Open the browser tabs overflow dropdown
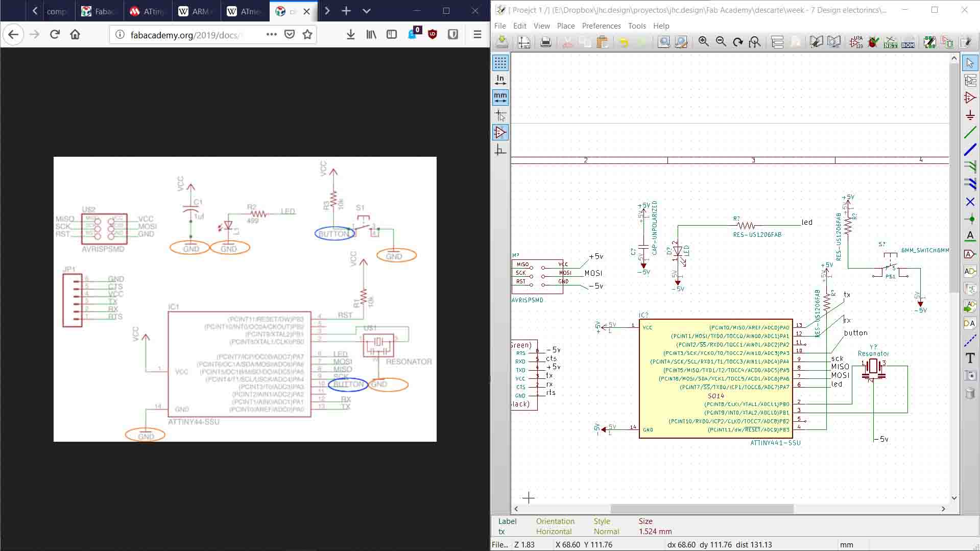This screenshot has width=980, height=551. tap(367, 11)
